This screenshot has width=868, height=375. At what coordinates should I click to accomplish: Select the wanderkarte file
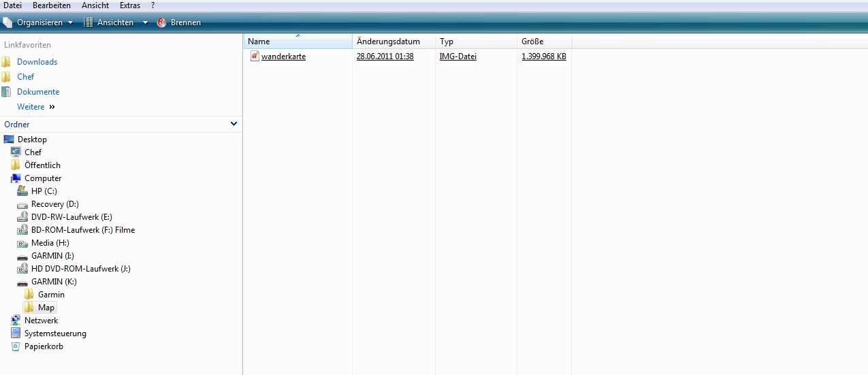pyautogui.click(x=283, y=56)
